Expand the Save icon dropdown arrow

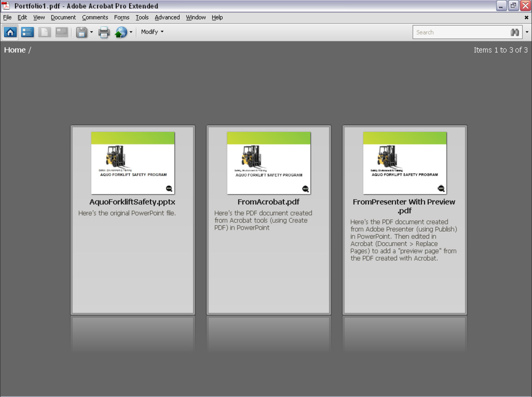92,32
